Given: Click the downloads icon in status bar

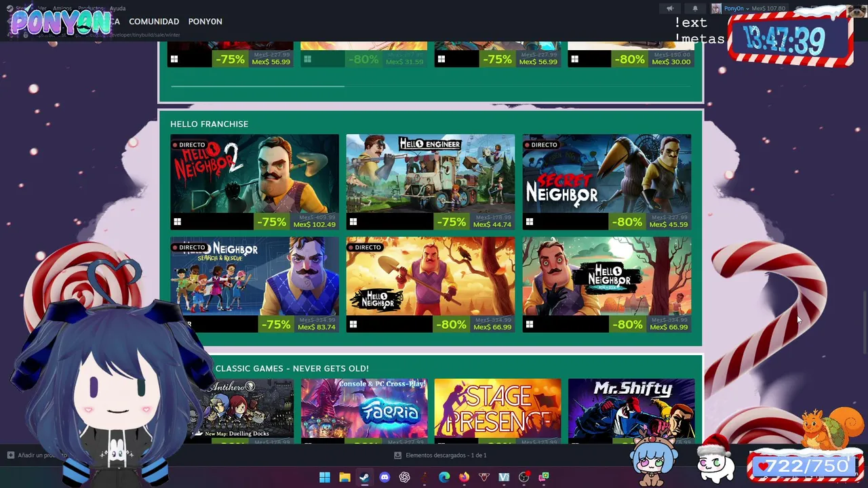Looking at the screenshot, I should [x=398, y=455].
